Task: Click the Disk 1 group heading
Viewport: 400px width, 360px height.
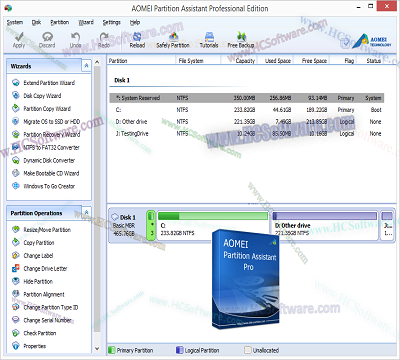Action: tap(122, 80)
